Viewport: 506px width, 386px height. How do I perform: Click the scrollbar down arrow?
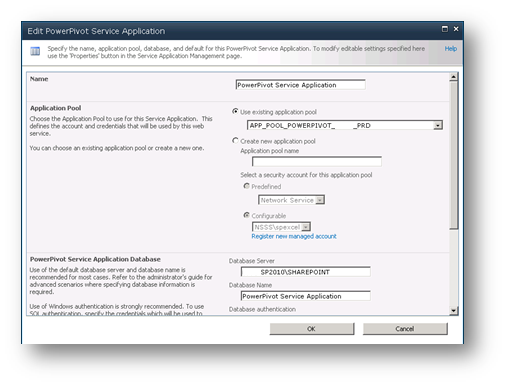(x=453, y=311)
